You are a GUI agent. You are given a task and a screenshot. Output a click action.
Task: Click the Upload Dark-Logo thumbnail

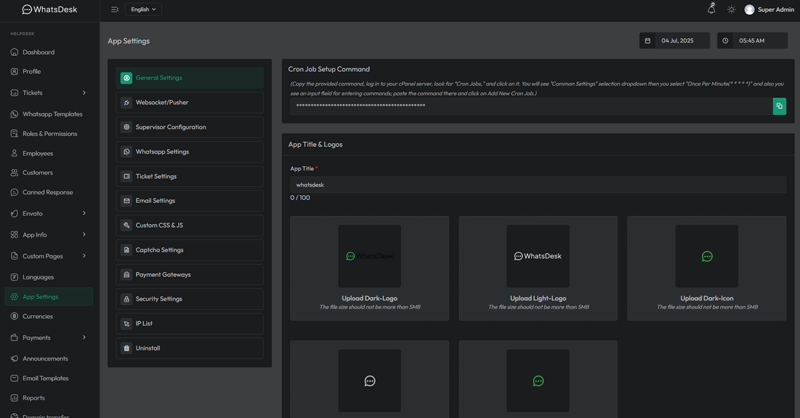coord(369,256)
